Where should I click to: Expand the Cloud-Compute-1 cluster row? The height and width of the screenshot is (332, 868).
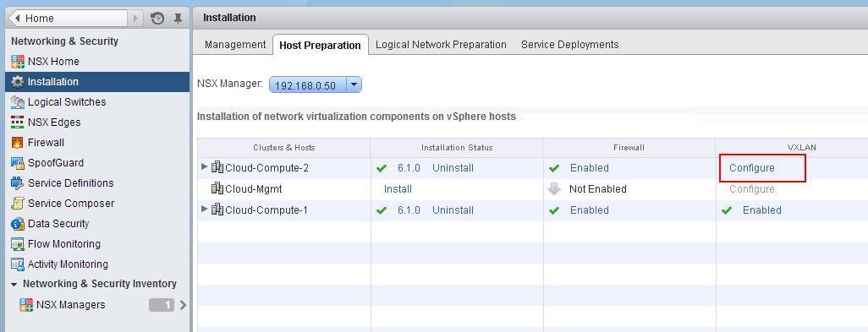point(205,209)
